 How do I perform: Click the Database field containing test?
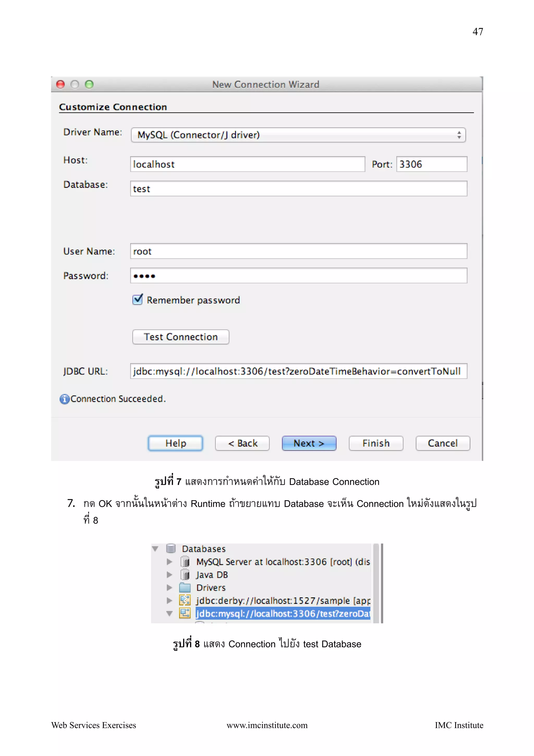click(299, 189)
